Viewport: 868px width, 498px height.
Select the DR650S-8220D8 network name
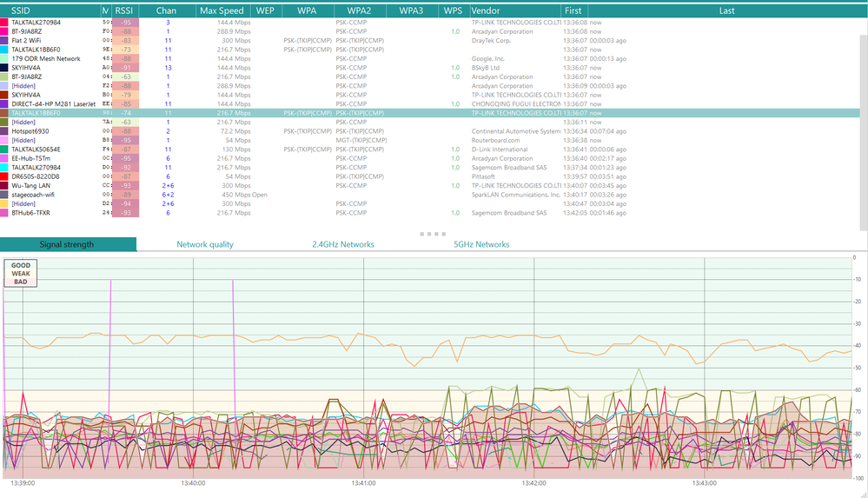click(x=36, y=176)
